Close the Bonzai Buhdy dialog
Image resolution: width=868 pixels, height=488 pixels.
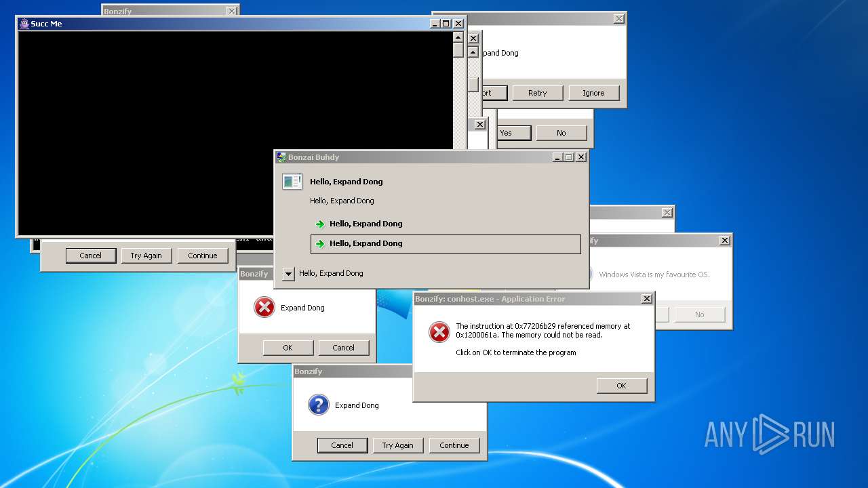[581, 157]
